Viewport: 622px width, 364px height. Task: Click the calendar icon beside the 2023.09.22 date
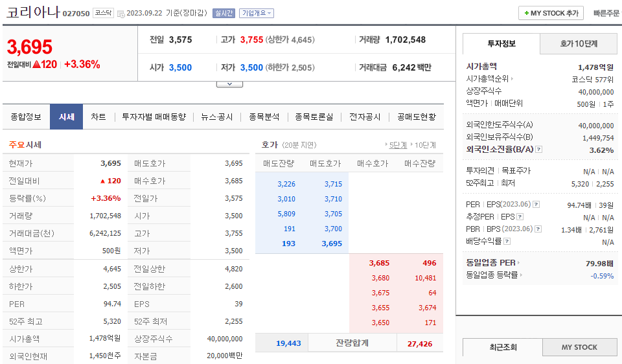[121, 14]
